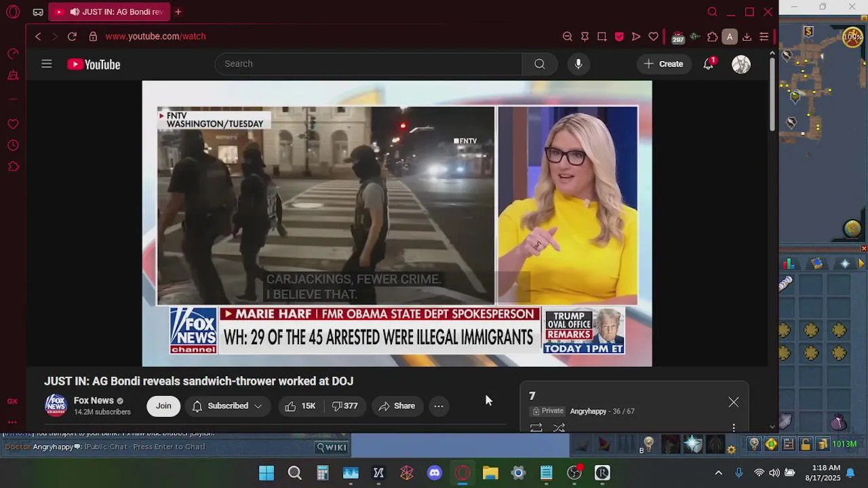Click the page vertical scrollbar thumb
The width and height of the screenshot is (868, 488).
[772, 94]
